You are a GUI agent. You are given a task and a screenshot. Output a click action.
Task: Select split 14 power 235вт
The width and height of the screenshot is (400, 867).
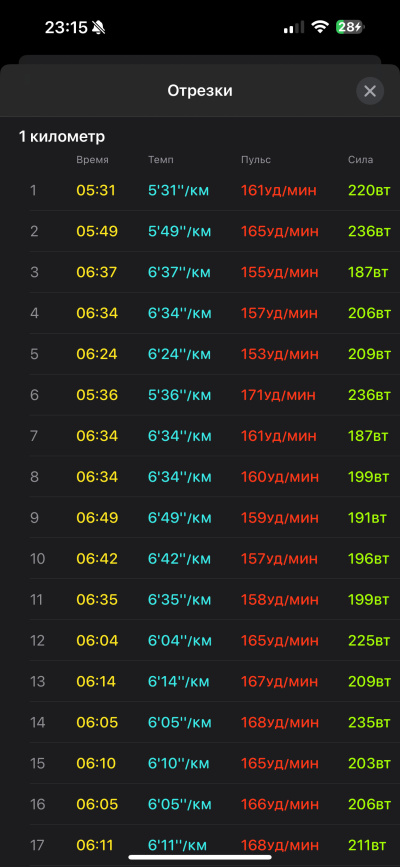(x=370, y=723)
